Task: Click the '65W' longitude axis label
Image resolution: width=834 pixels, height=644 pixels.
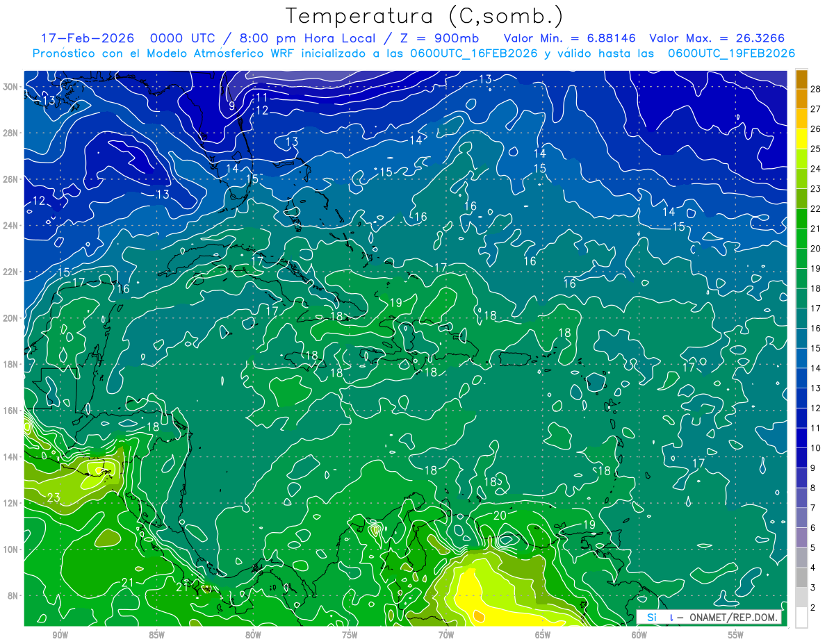Action: pos(543,634)
